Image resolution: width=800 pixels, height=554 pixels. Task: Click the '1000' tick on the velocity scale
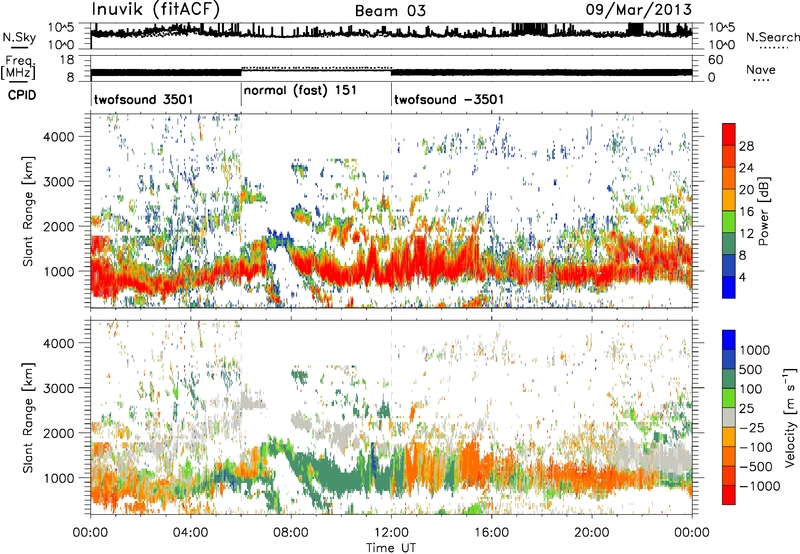tap(754, 350)
